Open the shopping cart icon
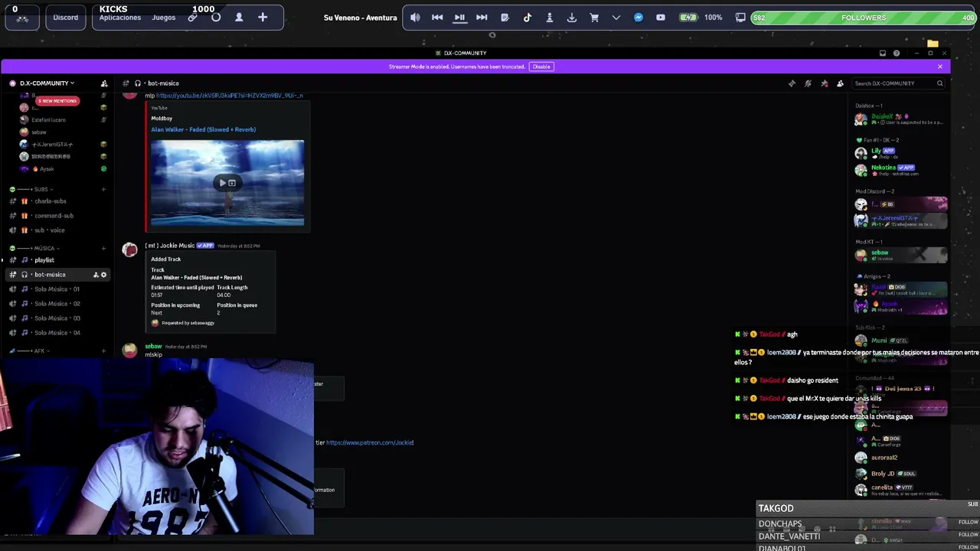The height and width of the screenshot is (551, 980). (x=593, y=18)
